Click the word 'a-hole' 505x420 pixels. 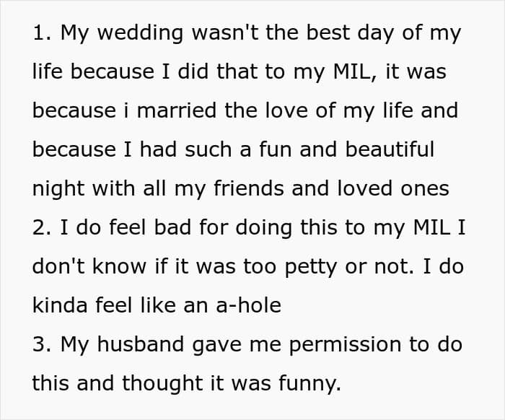[248, 305]
